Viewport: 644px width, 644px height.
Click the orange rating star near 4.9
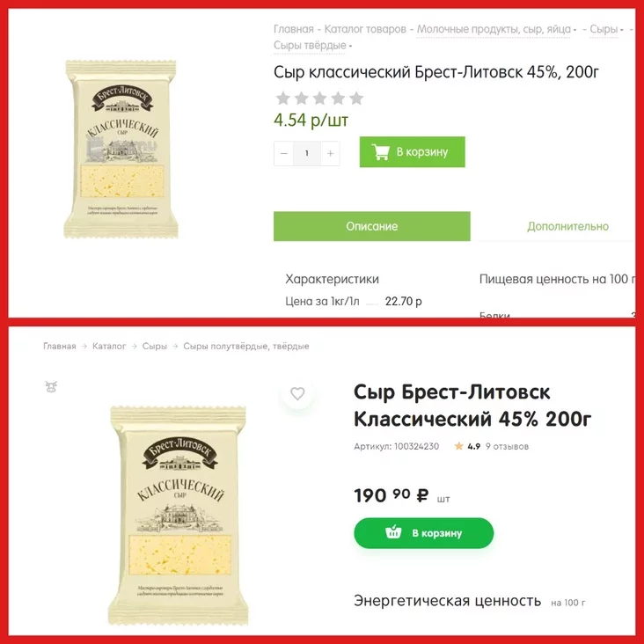pyautogui.click(x=458, y=446)
